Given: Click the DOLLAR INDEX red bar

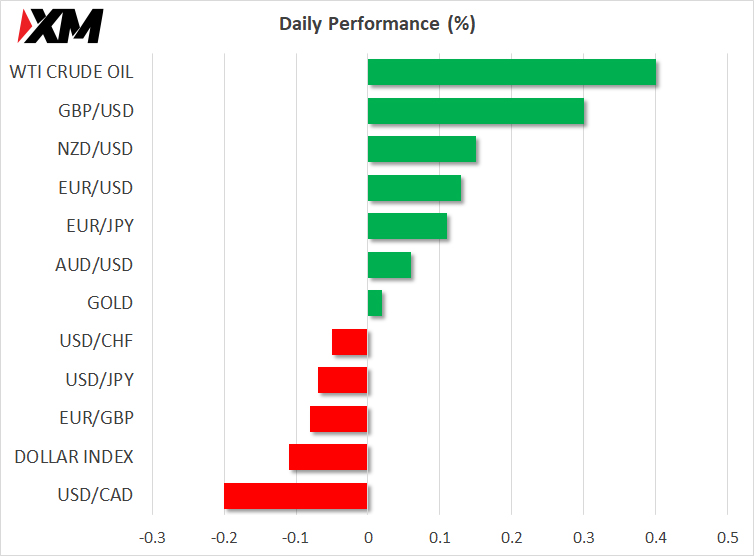Looking at the screenshot, I should pos(328,457).
